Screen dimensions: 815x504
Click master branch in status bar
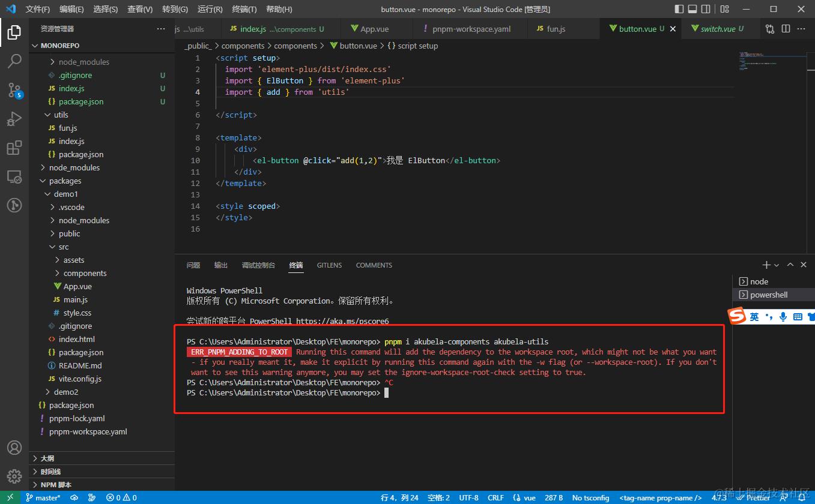[x=43, y=497]
